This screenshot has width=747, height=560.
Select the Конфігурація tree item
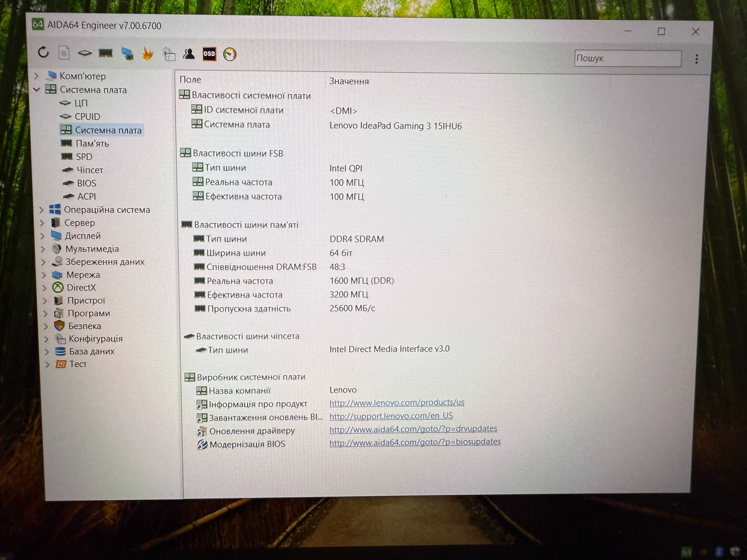point(96,339)
